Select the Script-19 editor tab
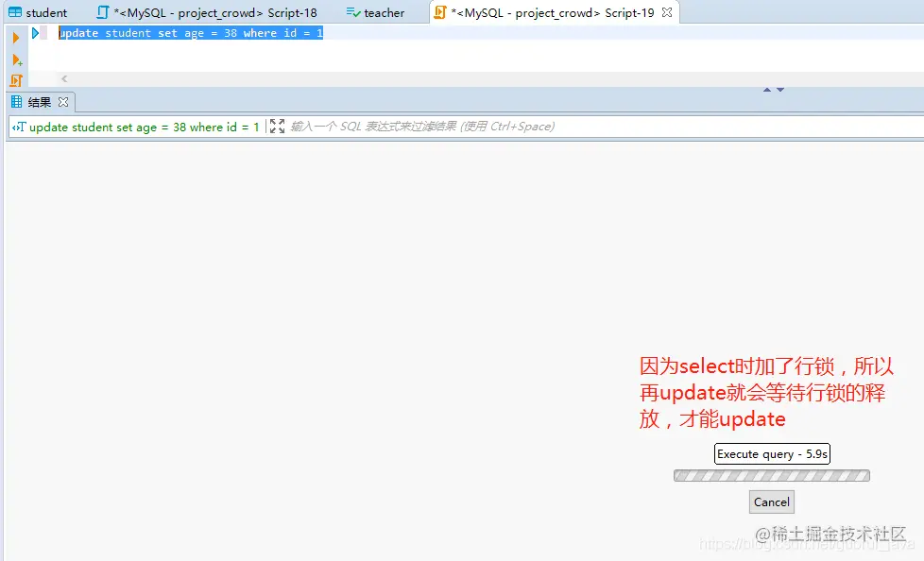 pos(553,12)
